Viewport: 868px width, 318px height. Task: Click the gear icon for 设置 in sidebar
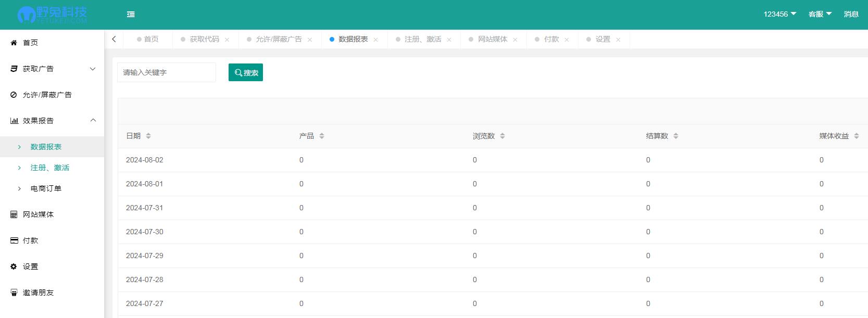pos(14,266)
